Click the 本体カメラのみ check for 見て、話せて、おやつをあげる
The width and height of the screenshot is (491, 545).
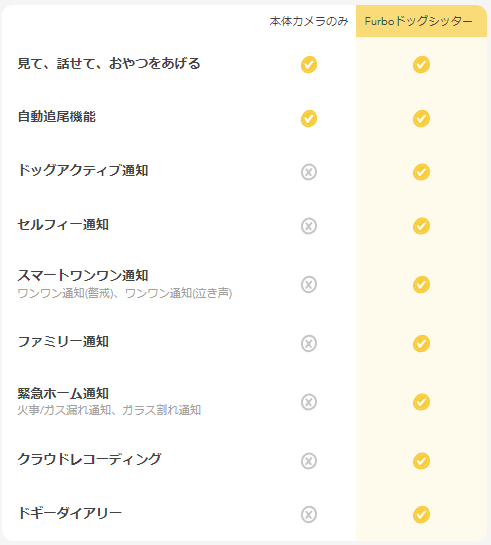(309, 64)
